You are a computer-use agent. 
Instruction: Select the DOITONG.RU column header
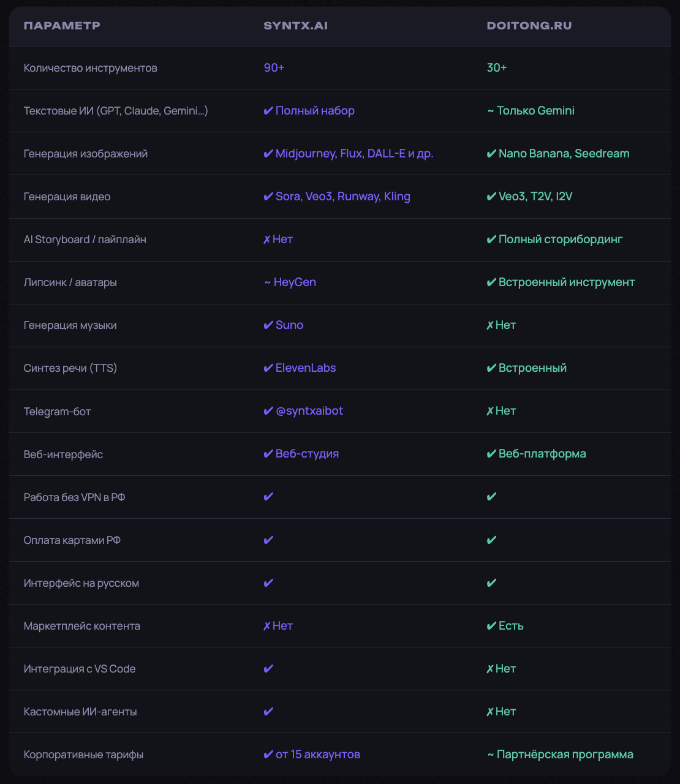coord(529,26)
